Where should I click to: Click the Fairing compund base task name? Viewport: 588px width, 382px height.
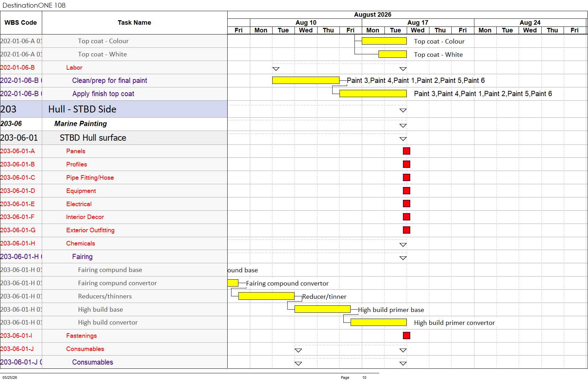tap(110, 270)
